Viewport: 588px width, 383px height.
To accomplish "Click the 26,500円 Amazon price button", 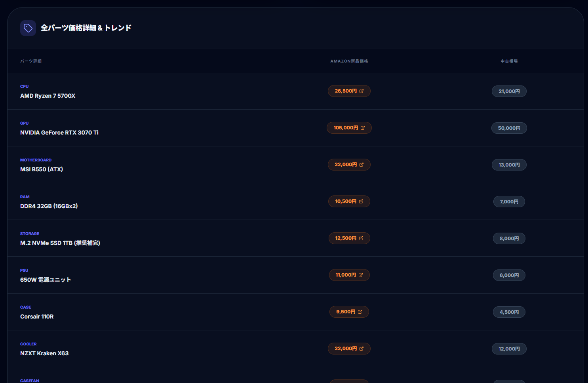I will pyautogui.click(x=346, y=91).
